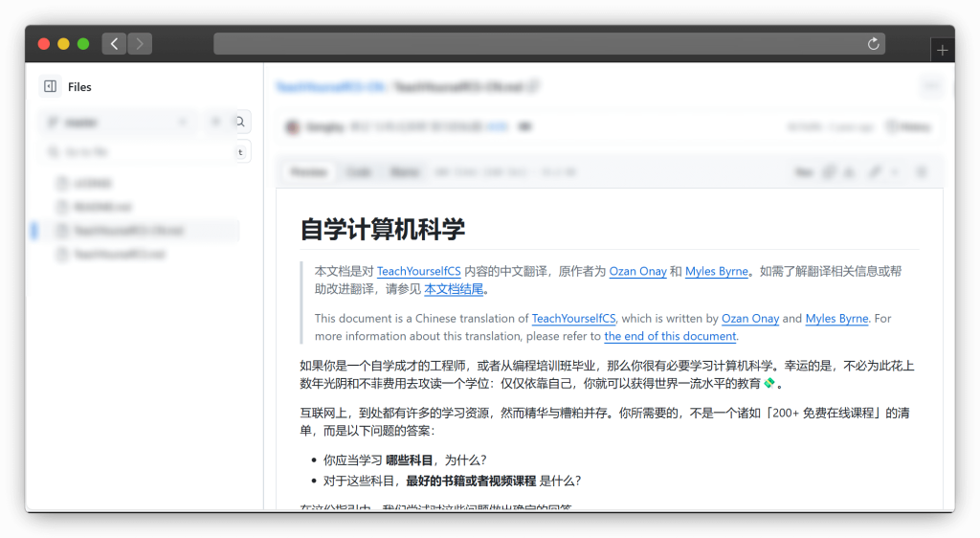This screenshot has width=980, height=538.
Task: Open the document outline icon
Action: coord(922,172)
